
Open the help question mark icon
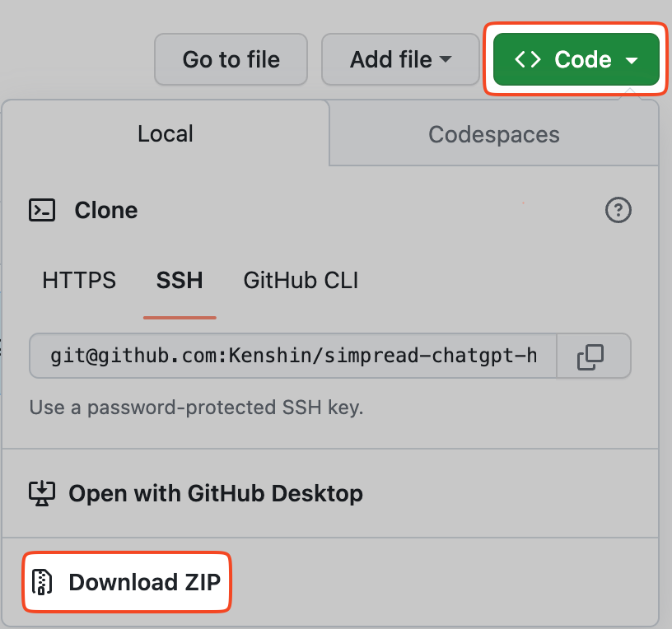pyautogui.click(x=618, y=211)
